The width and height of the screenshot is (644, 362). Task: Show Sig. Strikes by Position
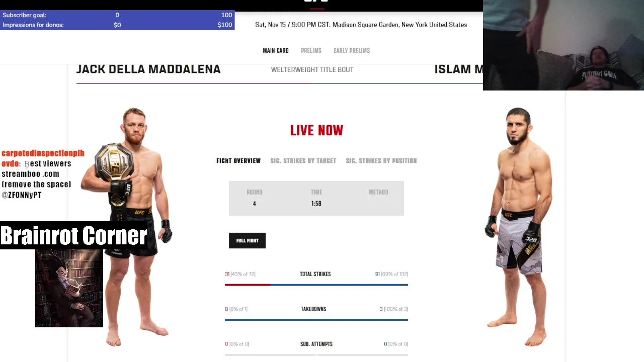tap(381, 161)
